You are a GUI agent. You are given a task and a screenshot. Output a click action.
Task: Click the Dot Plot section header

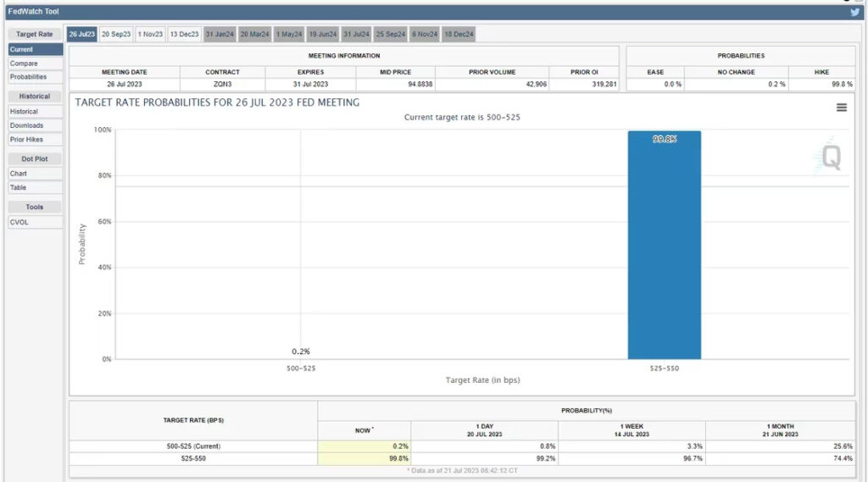34,158
